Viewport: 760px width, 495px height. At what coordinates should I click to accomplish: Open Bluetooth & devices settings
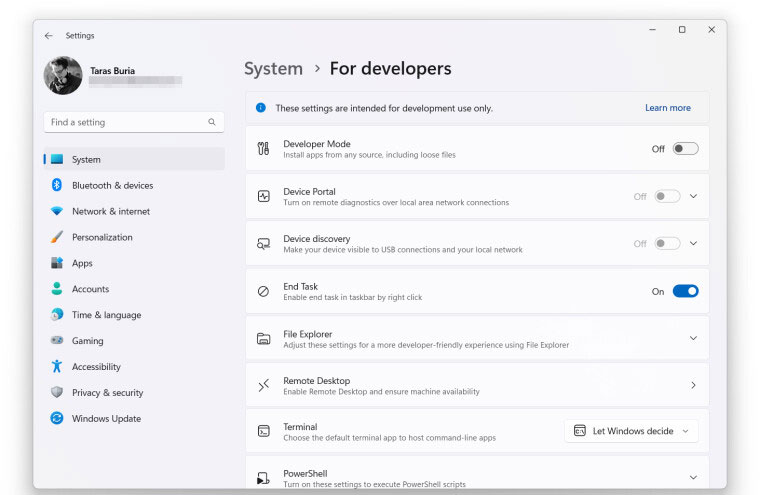134,185
